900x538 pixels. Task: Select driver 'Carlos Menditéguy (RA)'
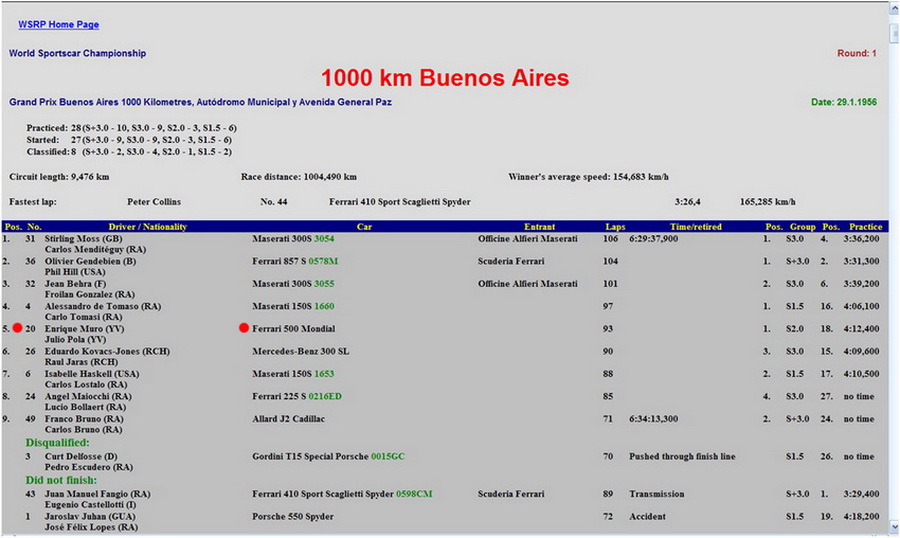pos(95,250)
